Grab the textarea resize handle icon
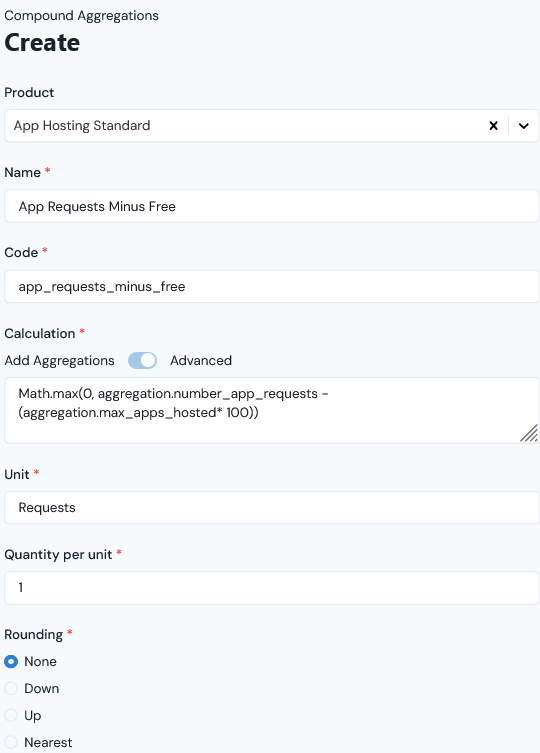Image resolution: width=540 pixels, height=753 pixels. (529, 433)
